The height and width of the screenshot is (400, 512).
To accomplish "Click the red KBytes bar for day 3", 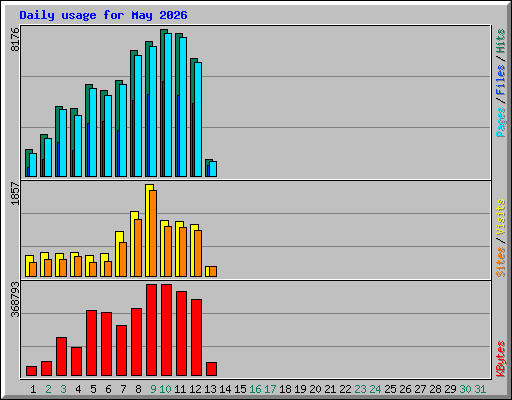I will pyautogui.click(x=61, y=357).
